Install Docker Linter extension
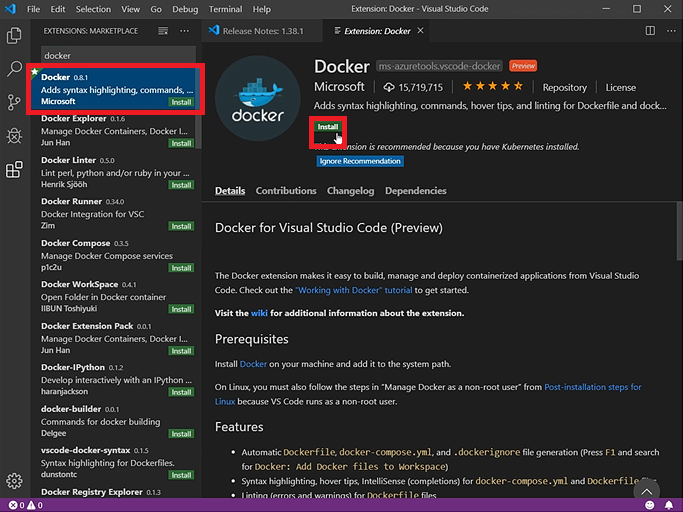The width and height of the screenshot is (683, 512). pyautogui.click(x=181, y=185)
